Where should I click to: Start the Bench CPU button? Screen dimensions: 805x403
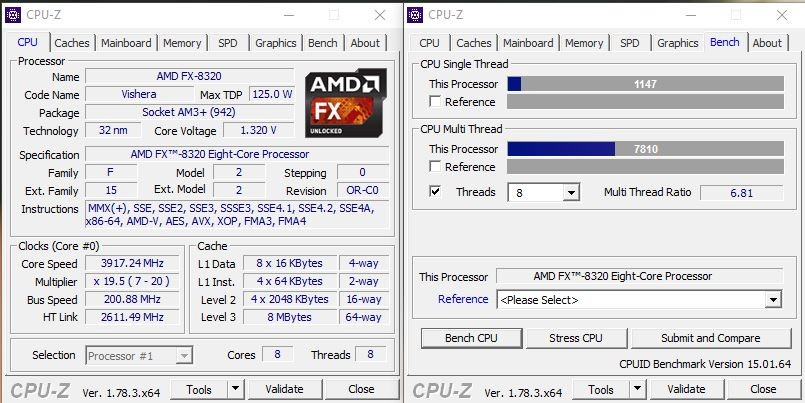471,338
